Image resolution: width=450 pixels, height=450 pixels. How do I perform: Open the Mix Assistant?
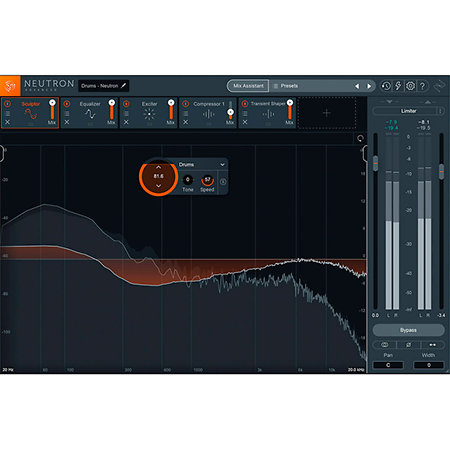[x=248, y=86]
